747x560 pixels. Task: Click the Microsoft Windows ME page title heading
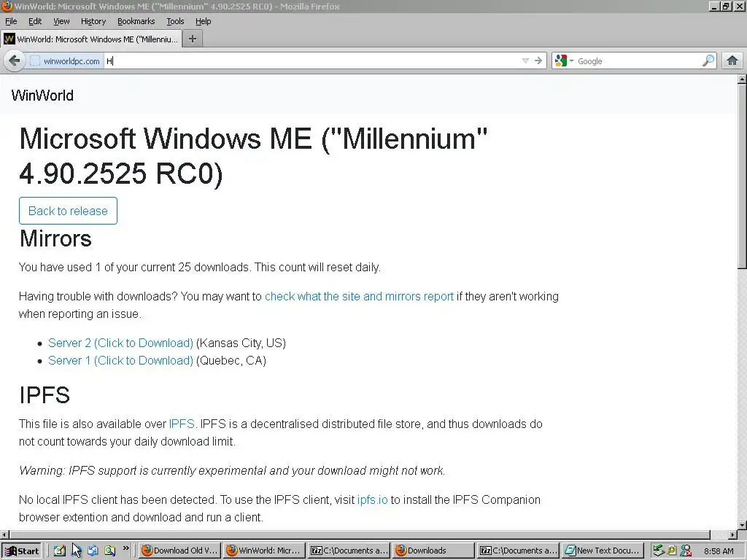[x=253, y=156]
